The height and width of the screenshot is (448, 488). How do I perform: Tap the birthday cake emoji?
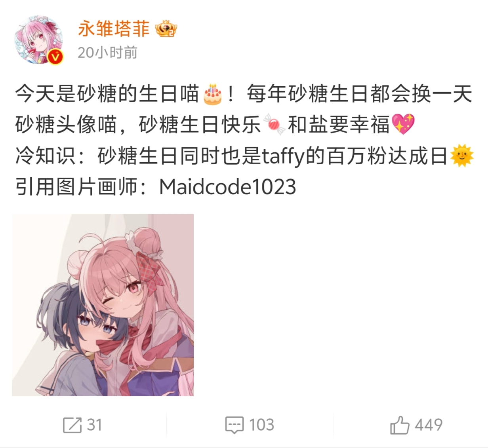click(213, 94)
